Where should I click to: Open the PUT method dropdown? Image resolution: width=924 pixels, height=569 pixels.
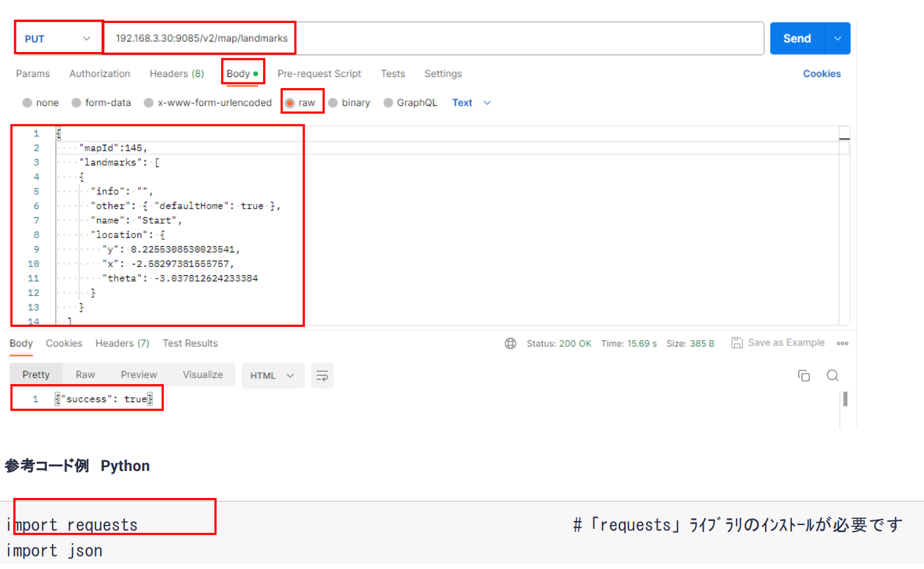click(x=58, y=38)
